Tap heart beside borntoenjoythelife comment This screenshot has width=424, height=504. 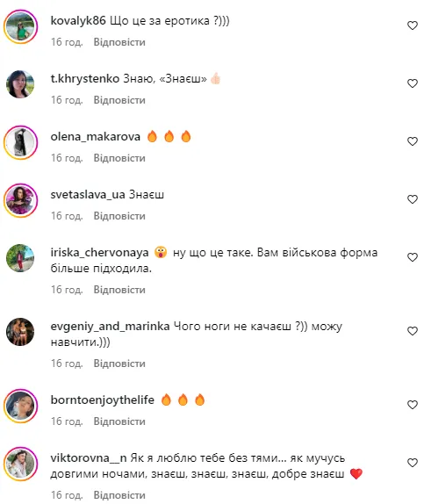click(412, 405)
